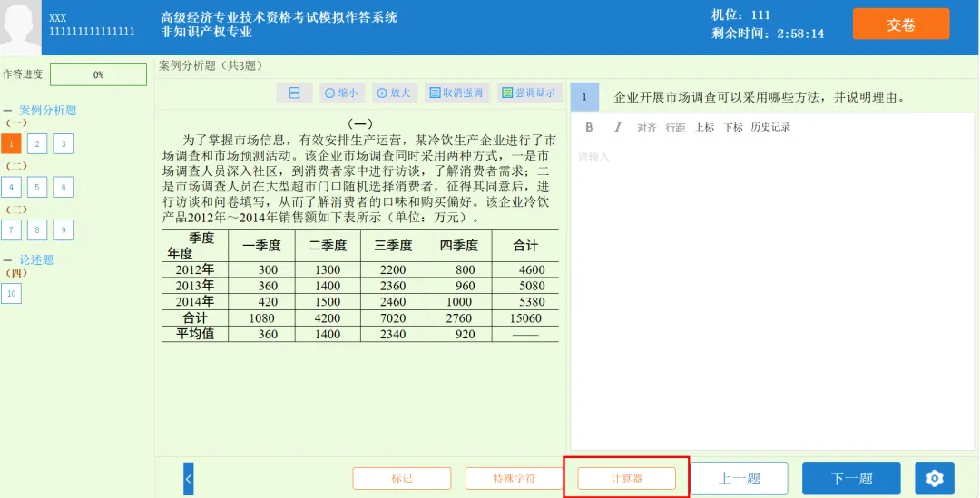Go to the next question 下一题
The width and height of the screenshot is (980, 498).
pos(851,479)
